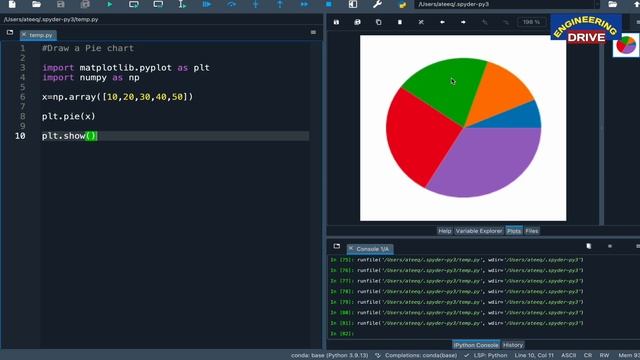Click the plot zoom percentage field
Image resolution: width=640 pixels, height=360 pixels.
[x=531, y=22]
